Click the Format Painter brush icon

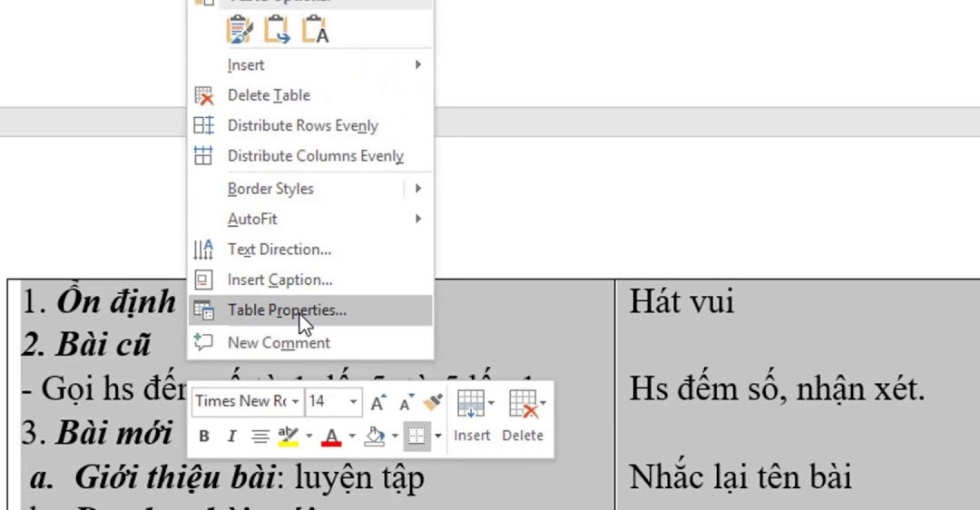pyautogui.click(x=433, y=402)
